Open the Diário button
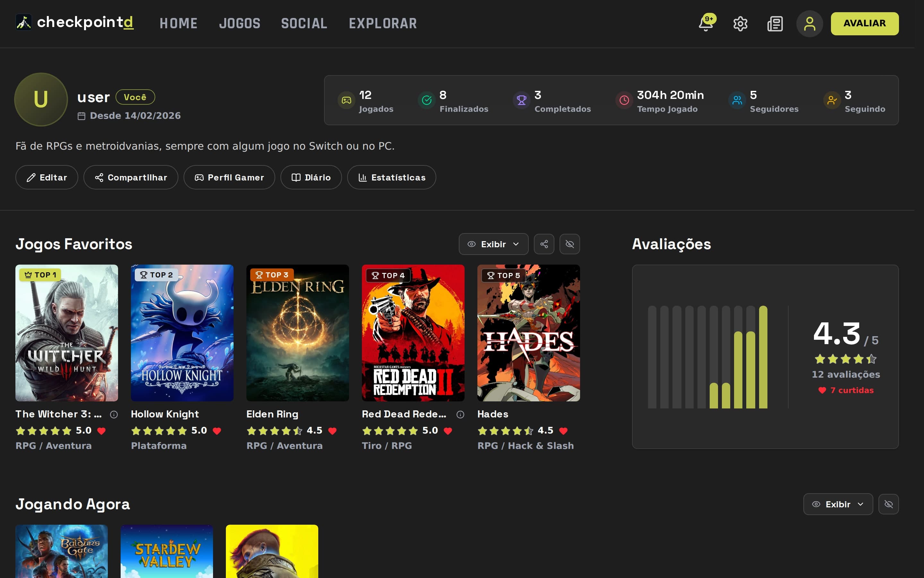 311,177
